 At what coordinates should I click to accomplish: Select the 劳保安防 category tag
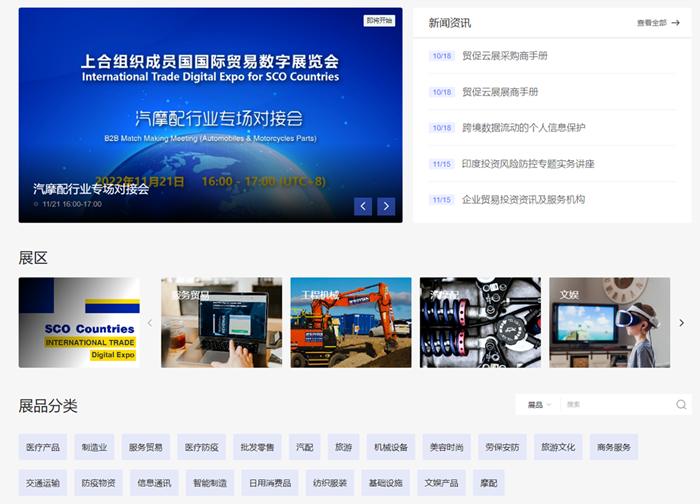tap(502, 447)
